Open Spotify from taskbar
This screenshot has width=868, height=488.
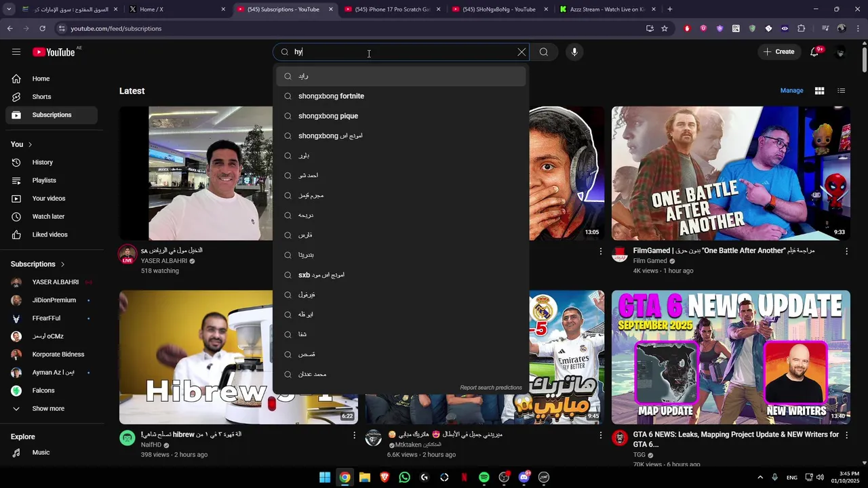click(x=484, y=477)
